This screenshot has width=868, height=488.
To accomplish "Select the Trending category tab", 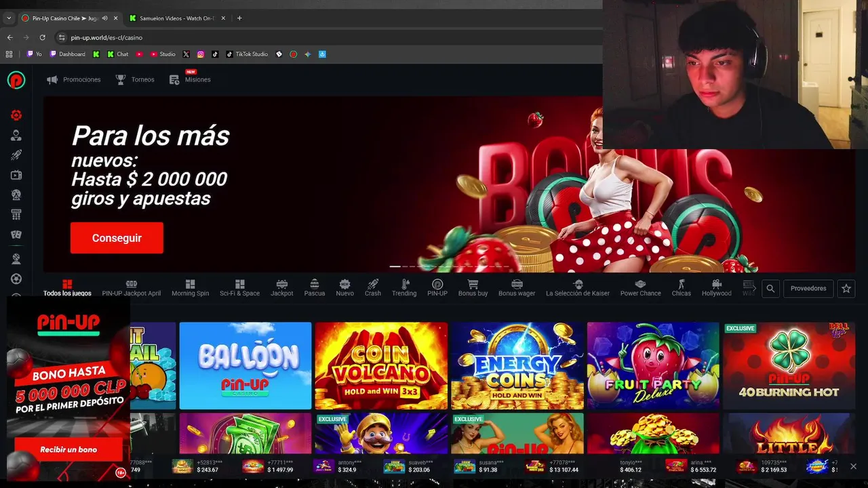I will (404, 288).
